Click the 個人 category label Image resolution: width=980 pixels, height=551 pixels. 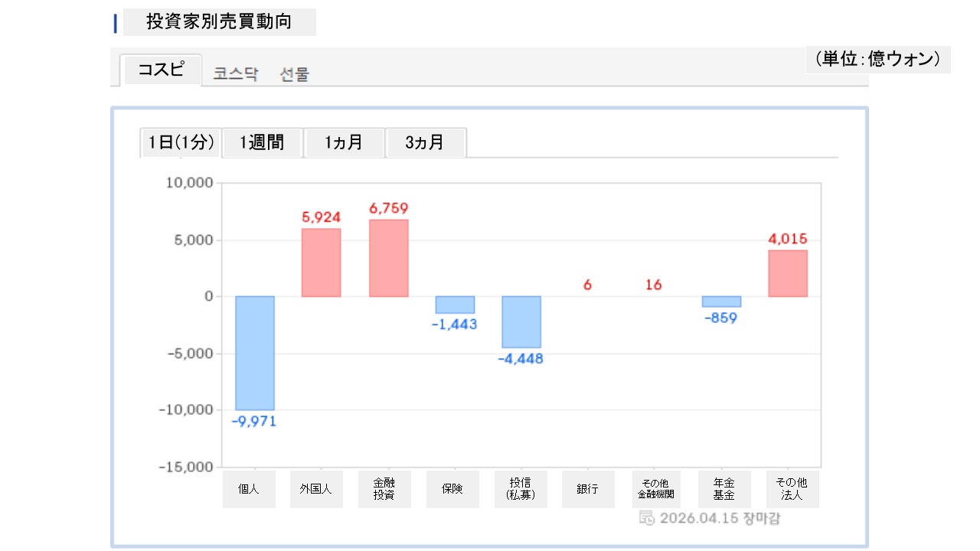coord(249,489)
